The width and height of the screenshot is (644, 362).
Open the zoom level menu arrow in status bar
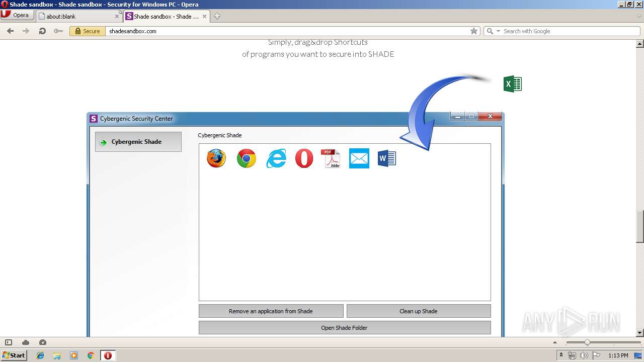pyautogui.click(x=555, y=342)
